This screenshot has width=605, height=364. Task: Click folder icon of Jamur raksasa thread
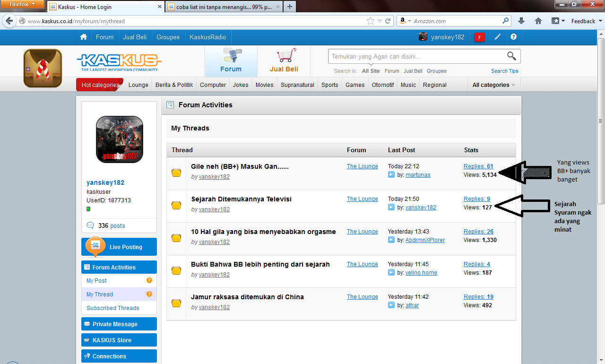(x=176, y=303)
